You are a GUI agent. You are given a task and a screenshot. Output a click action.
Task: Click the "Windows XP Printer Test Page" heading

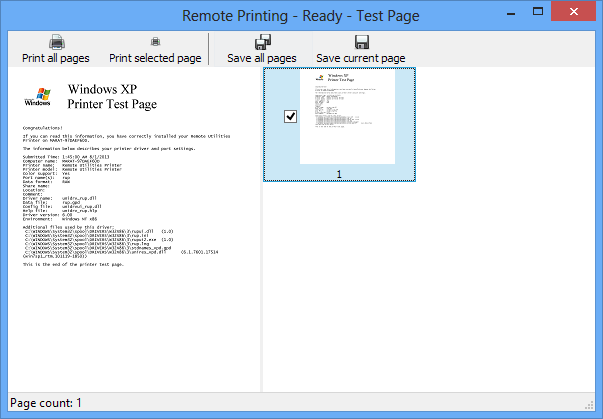[112, 96]
